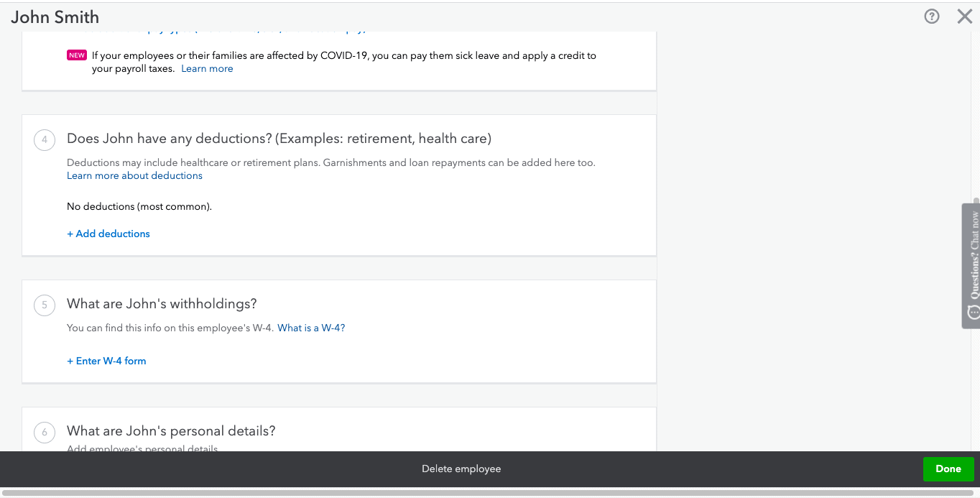Click + Enter W-4 form

(106, 361)
